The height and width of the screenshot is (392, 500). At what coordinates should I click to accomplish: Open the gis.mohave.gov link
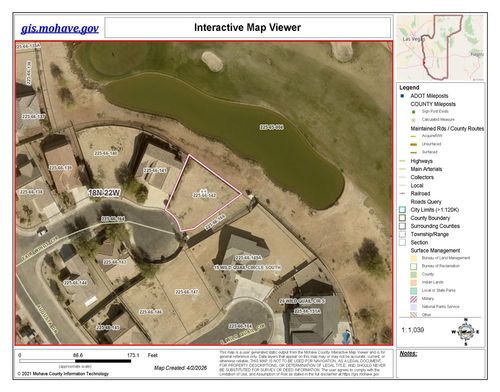pos(60,28)
